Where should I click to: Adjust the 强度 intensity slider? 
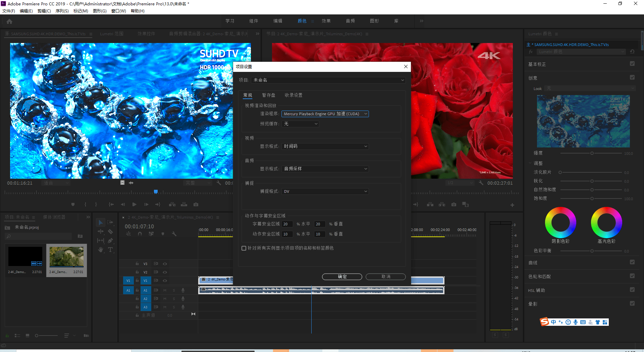click(591, 153)
